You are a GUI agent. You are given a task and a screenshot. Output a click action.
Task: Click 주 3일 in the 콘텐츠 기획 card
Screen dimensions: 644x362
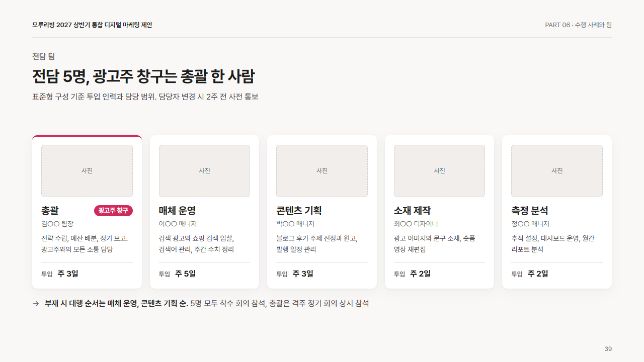[303, 274]
